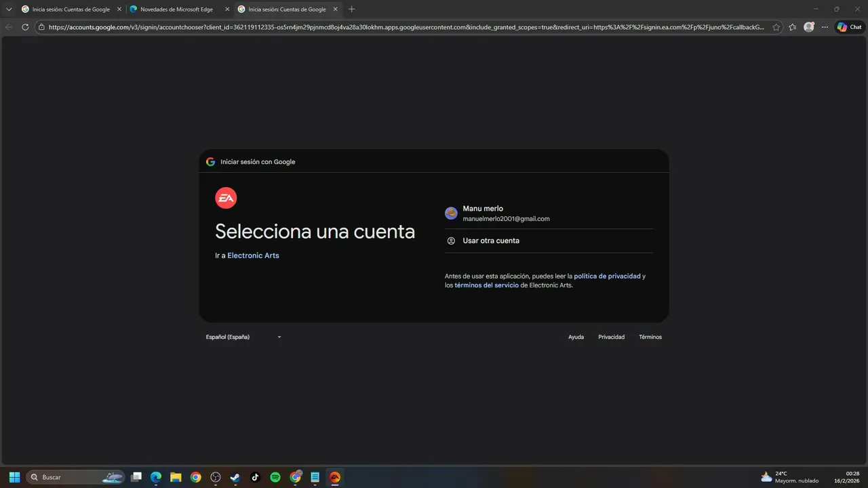The height and width of the screenshot is (488, 868).
Task: Open Edge settings and more menu
Action: [825, 27]
